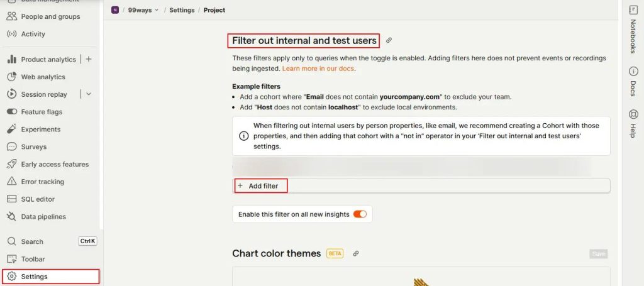
Task: Expand the Session replay chevron
Action: pos(88,94)
